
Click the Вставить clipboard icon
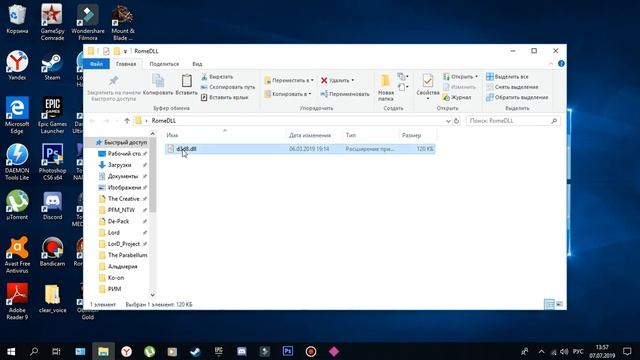click(x=187, y=81)
